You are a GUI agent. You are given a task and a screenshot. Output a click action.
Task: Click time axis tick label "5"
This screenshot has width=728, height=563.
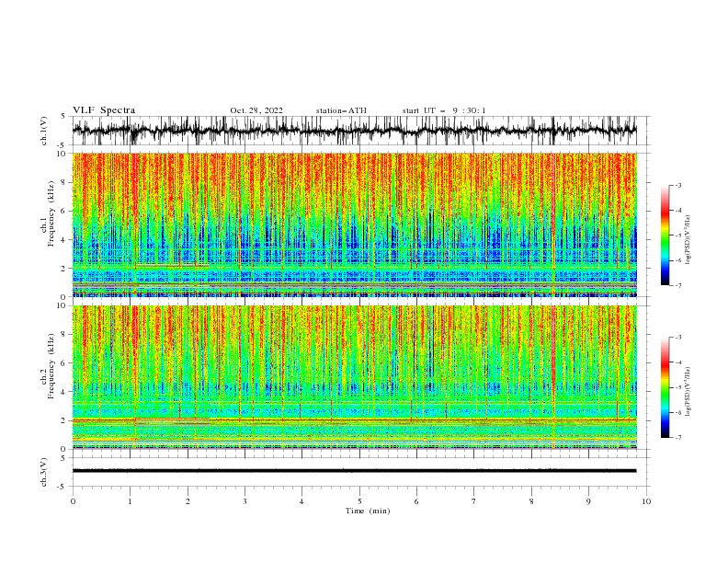pyautogui.click(x=359, y=501)
